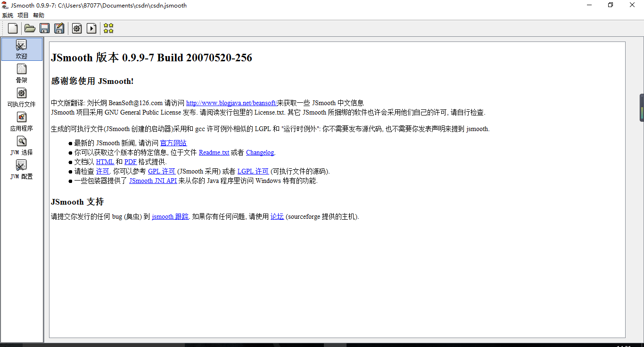Open the JVM 配置 panel
This screenshot has height=347, width=644.
22,170
